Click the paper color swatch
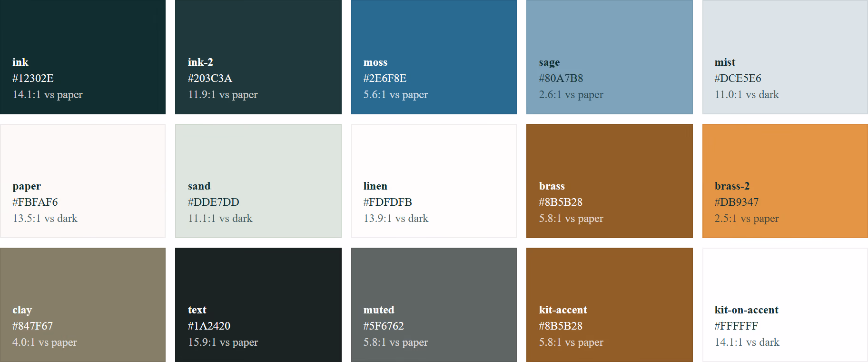The height and width of the screenshot is (362, 868). [83, 181]
